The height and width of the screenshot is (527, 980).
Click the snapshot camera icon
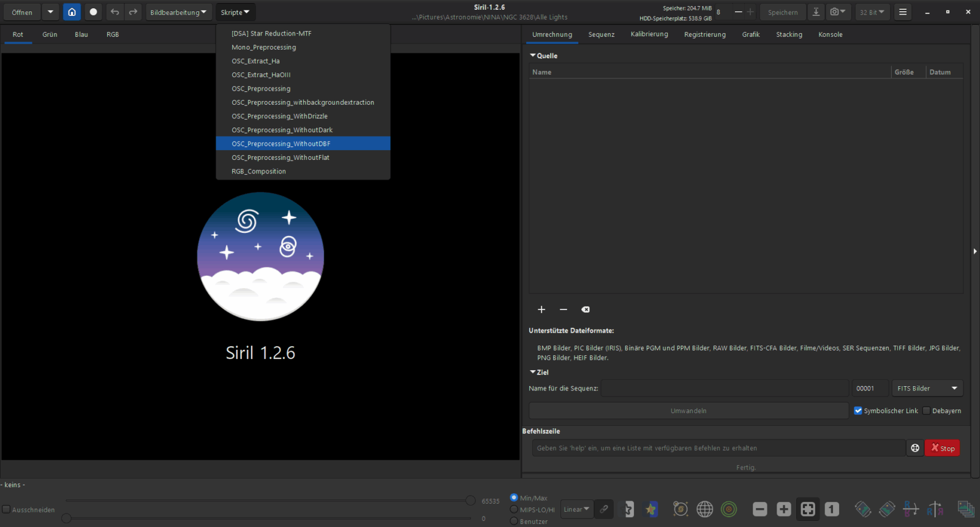tap(837, 12)
